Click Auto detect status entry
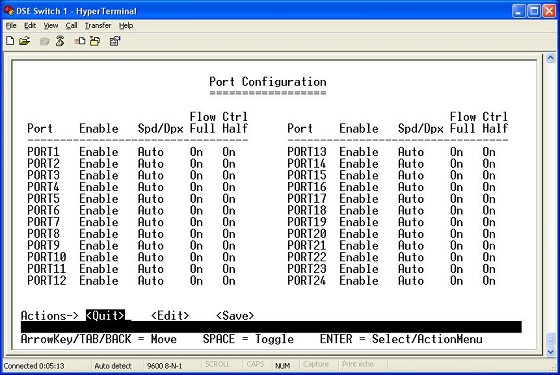Viewport: 560px width, 375px height. tap(113, 366)
